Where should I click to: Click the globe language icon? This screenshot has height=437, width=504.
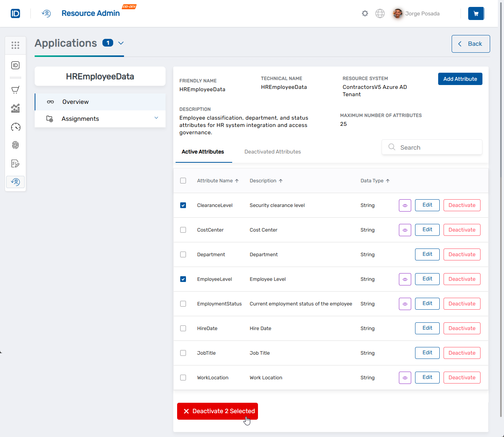(x=380, y=13)
